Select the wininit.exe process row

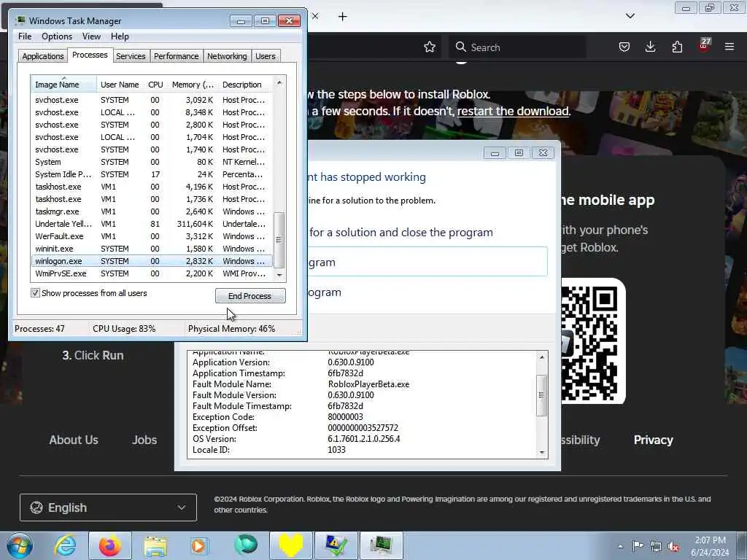(152, 249)
